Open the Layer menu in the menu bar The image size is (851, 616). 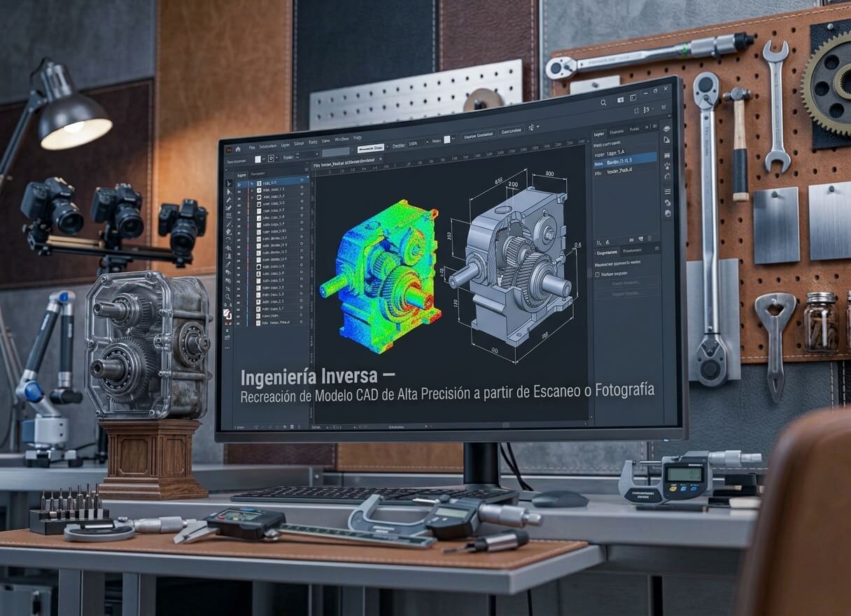285,145
